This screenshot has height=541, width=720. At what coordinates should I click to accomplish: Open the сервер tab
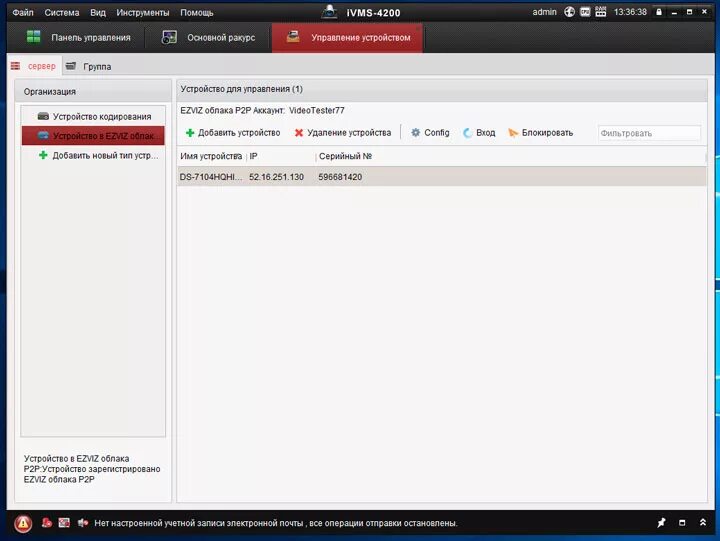[34, 66]
